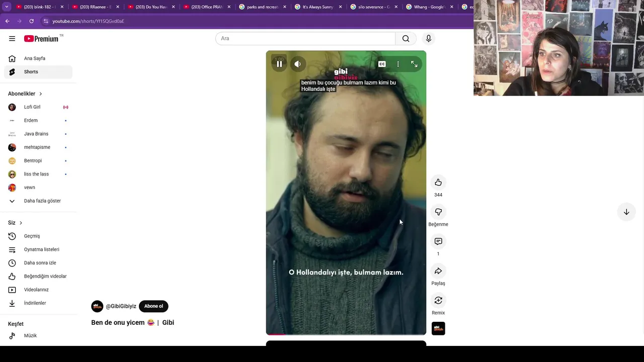
Task: Open the Java Brains channel
Action: click(38, 134)
